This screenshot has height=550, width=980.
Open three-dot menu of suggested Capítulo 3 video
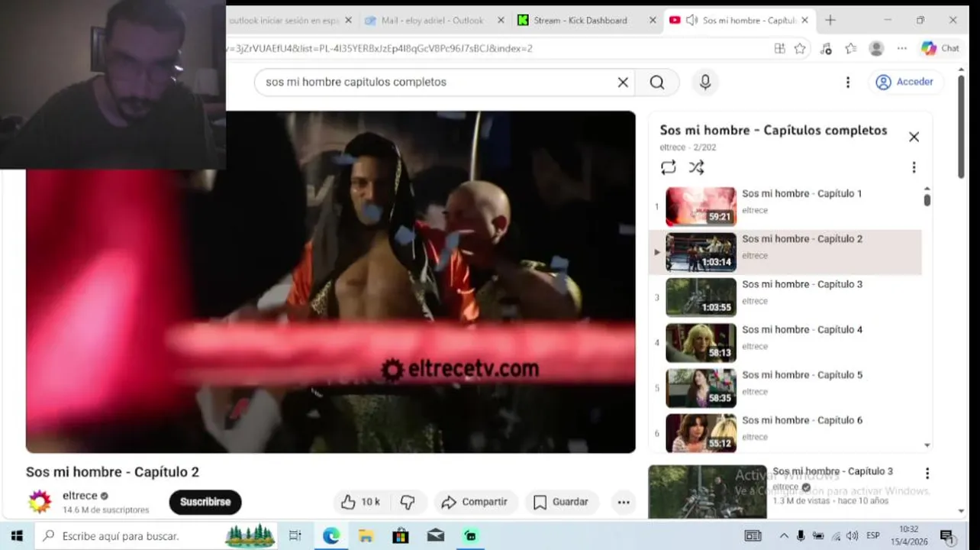tap(927, 474)
